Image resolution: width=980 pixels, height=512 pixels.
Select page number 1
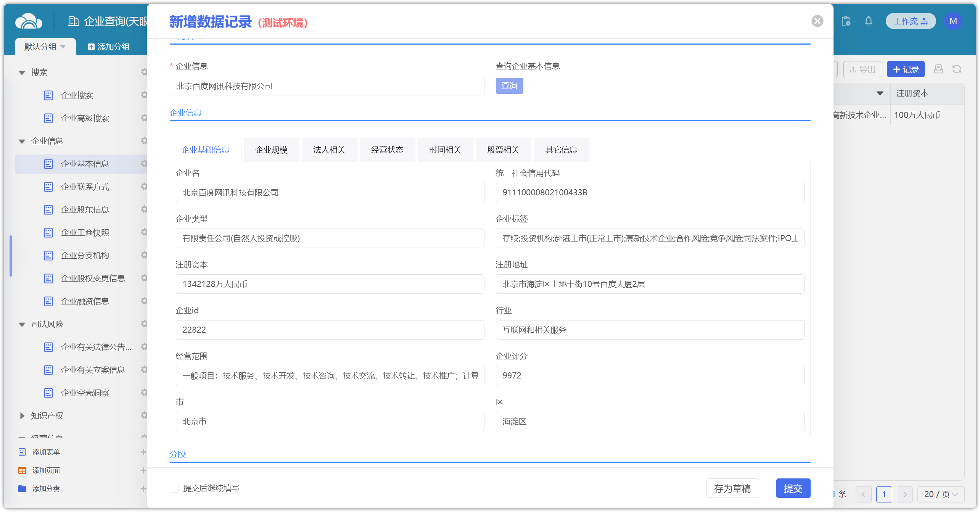coord(884,494)
